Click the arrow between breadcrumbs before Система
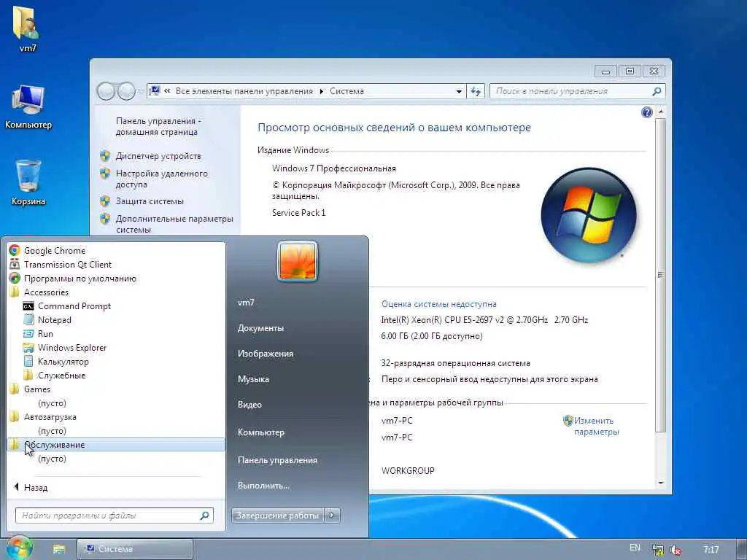This screenshot has height=560, width=747. pos(321,91)
